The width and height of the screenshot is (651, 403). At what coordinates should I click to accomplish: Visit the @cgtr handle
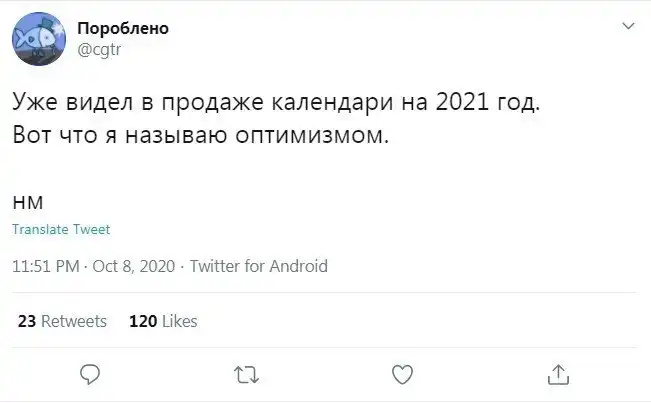(98, 48)
